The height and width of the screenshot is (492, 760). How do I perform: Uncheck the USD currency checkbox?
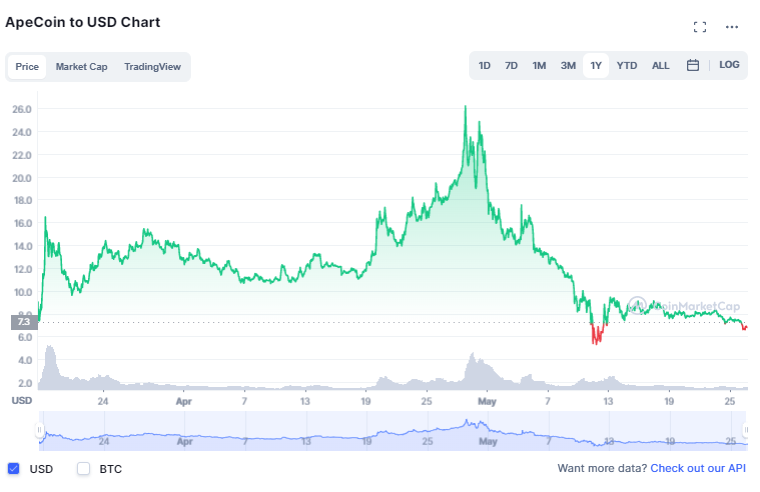[14, 469]
